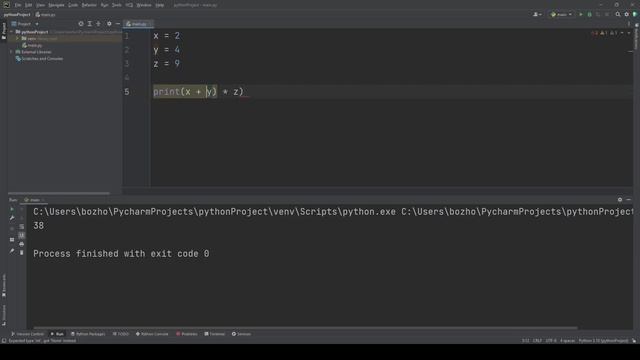Viewport: 640px width, 360px height.
Task: Clear all Run console output trash
Action: (x=22, y=253)
